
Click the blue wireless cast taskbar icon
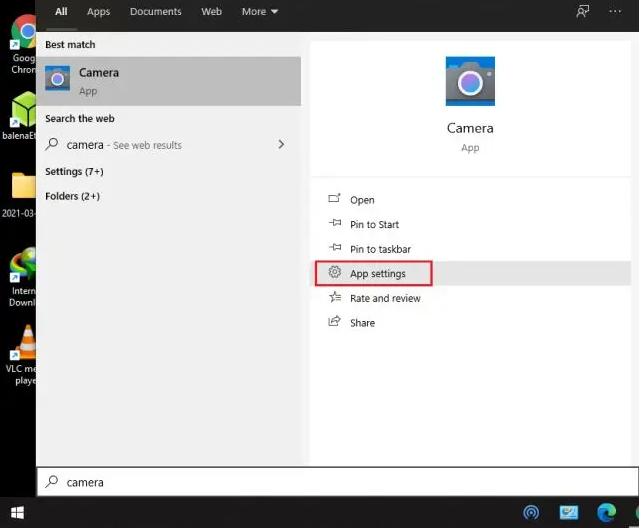tap(531, 513)
